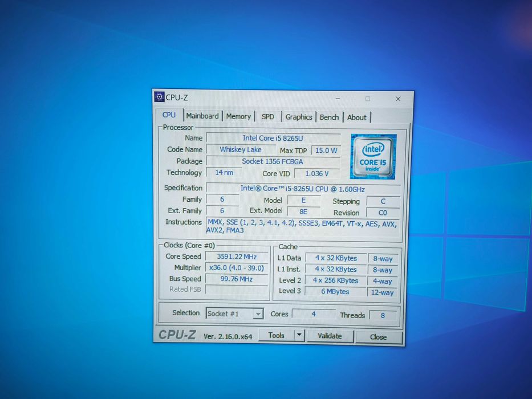
Task: Click the empty Rated FSB field
Action: coord(237,290)
